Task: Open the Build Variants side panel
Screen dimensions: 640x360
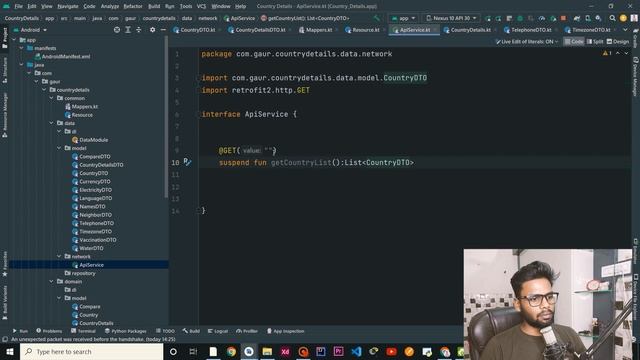Action: [x=5, y=301]
